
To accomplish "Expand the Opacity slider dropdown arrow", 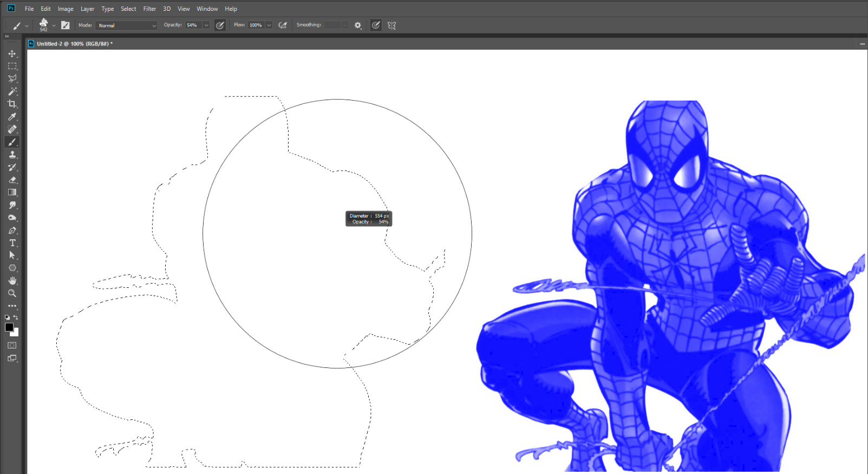I will coord(206,25).
